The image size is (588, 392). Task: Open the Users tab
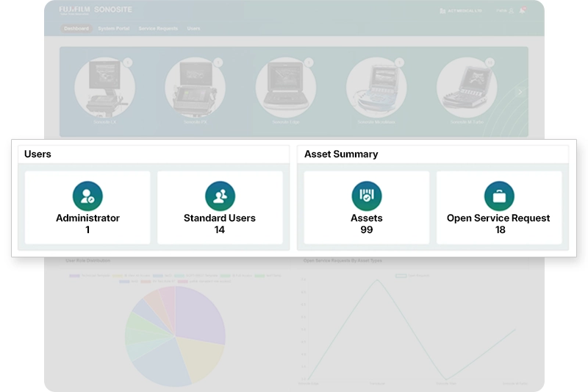pyautogui.click(x=193, y=29)
